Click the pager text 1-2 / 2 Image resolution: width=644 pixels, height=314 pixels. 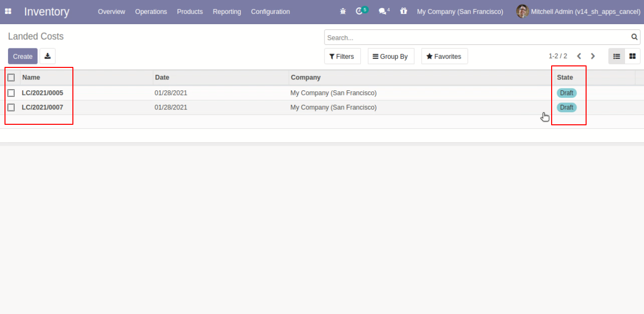pos(558,56)
